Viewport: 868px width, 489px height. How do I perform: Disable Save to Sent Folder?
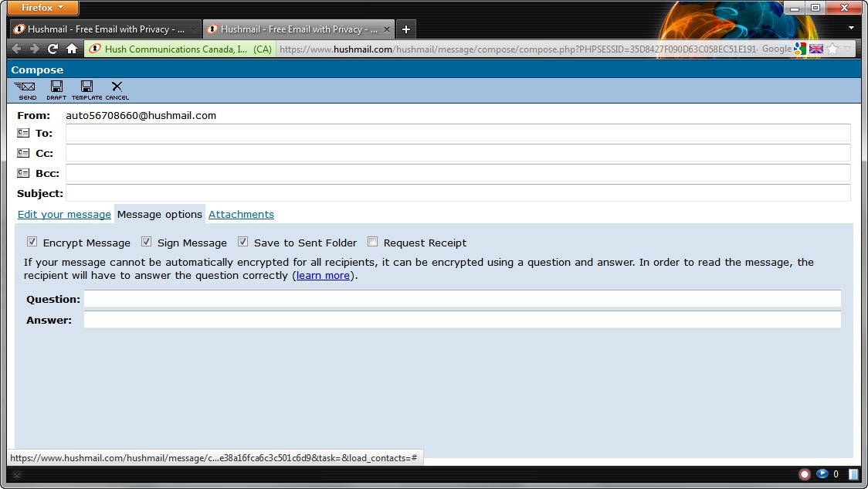(x=243, y=242)
